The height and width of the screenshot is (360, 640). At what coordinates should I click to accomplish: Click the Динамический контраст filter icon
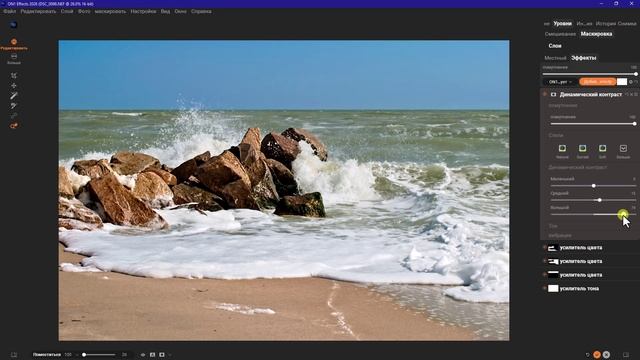coord(553,94)
